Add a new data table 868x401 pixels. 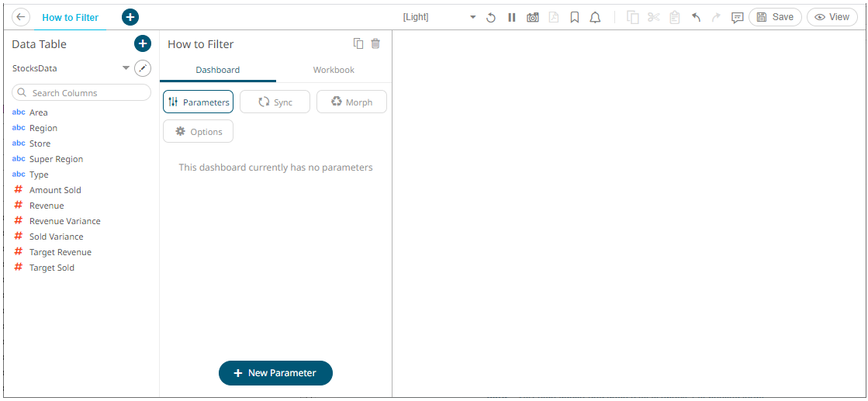(143, 43)
